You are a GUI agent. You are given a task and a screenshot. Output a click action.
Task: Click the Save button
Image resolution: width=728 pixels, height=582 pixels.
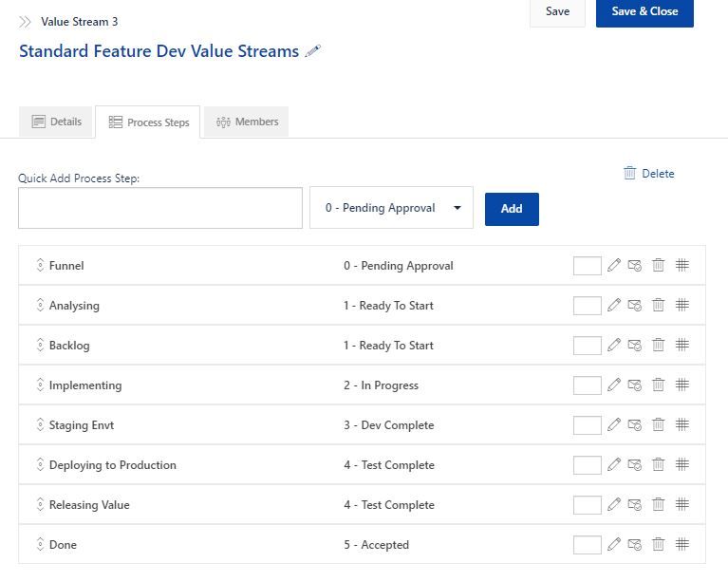(557, 11)
